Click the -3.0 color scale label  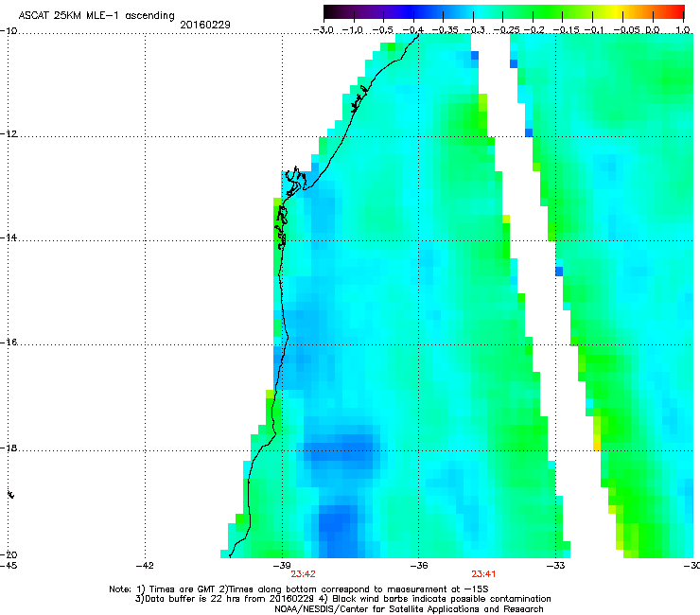pyautogui.click(x=324, y=30)
